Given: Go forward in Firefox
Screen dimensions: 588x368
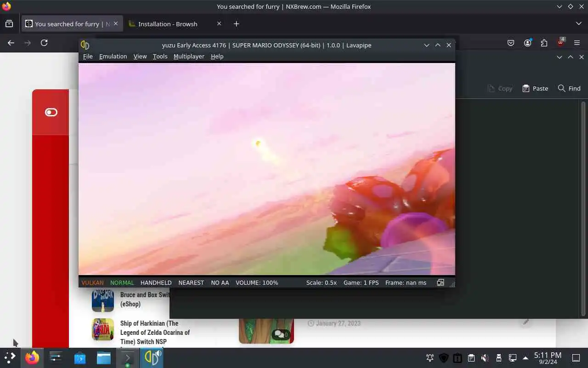Looking at the screenshot, I should (28, 43).
